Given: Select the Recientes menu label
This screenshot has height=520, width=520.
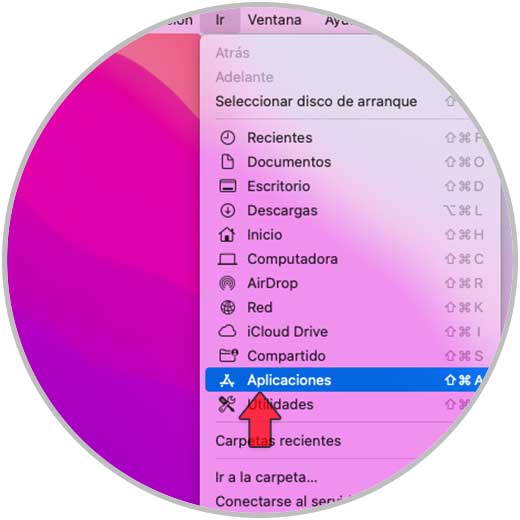Looking at the screenshot, I should 280,138.
